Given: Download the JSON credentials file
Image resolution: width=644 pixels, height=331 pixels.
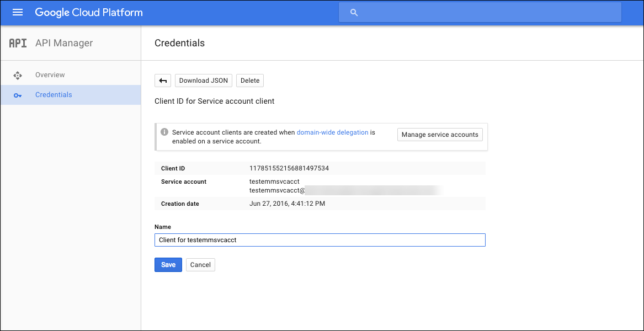Looking at the screenshot, I should click(204, 81).
